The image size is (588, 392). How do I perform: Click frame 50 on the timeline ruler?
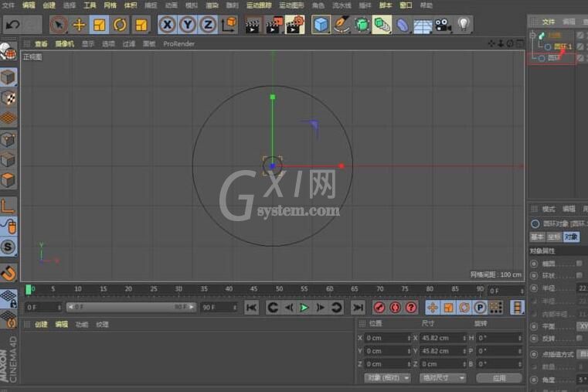click(280, 289)
